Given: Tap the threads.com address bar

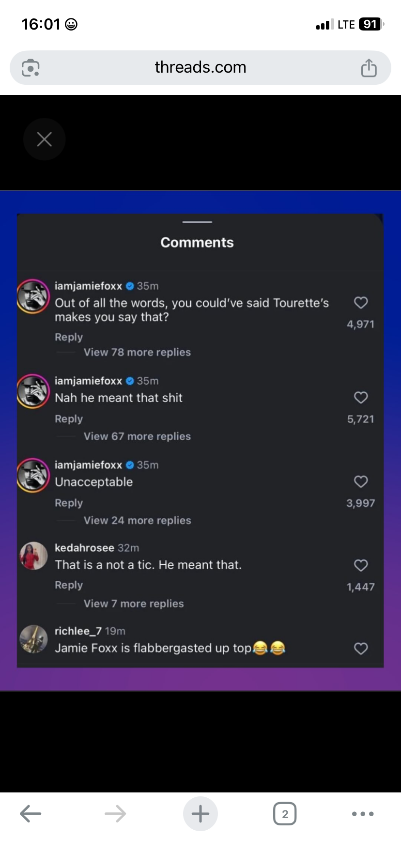Looking at the screenshot, I should [200, 67].
